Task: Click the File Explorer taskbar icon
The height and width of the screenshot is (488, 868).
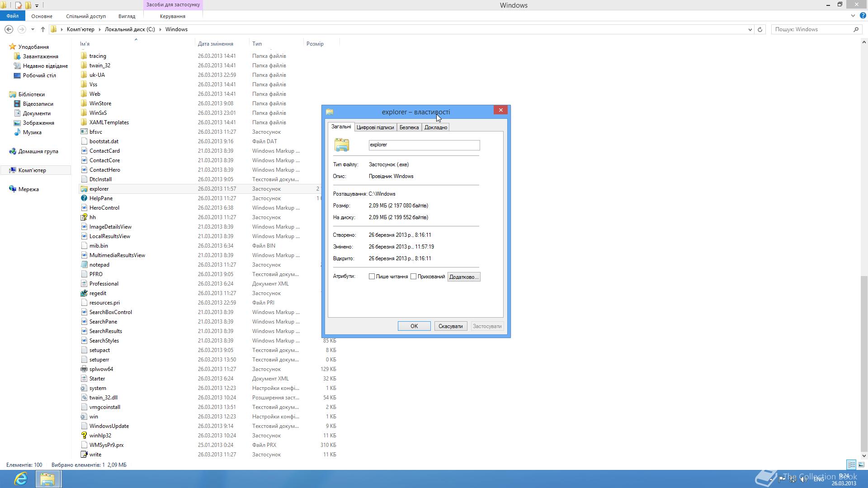Action: (x=47, y=479)
